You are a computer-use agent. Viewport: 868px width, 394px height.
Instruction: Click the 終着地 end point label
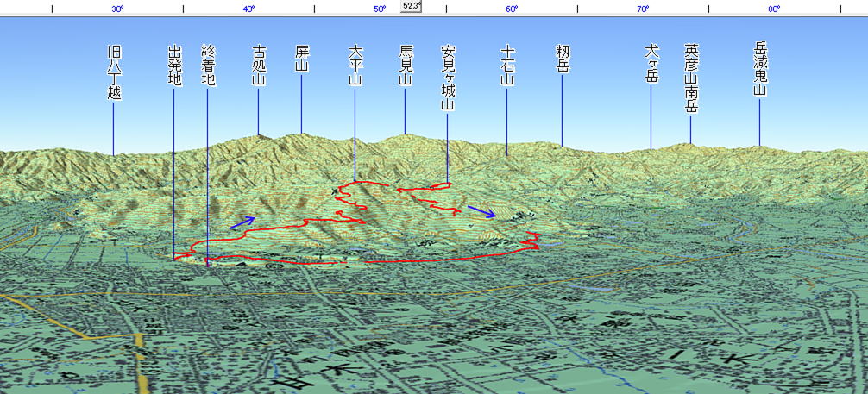click(x=208, y=66)
